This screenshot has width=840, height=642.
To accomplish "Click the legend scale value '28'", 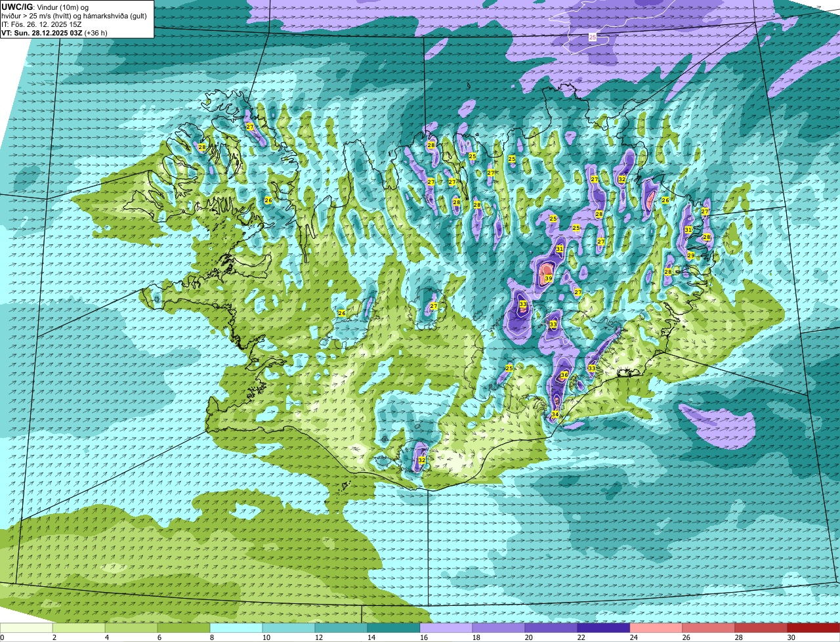I will point(739,637).
